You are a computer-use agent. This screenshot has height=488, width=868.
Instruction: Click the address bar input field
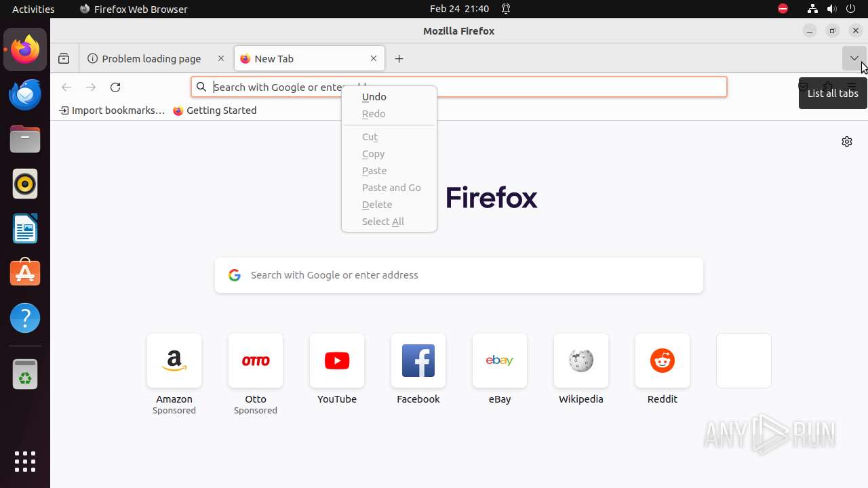pyautogui.click(x=459, y=87)
